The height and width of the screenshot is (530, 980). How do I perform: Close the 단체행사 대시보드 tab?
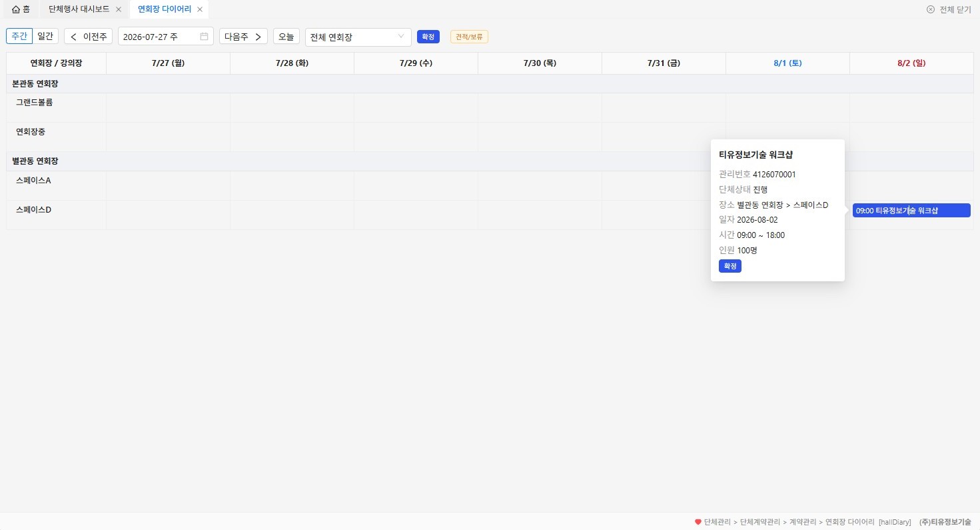point(119,9)
